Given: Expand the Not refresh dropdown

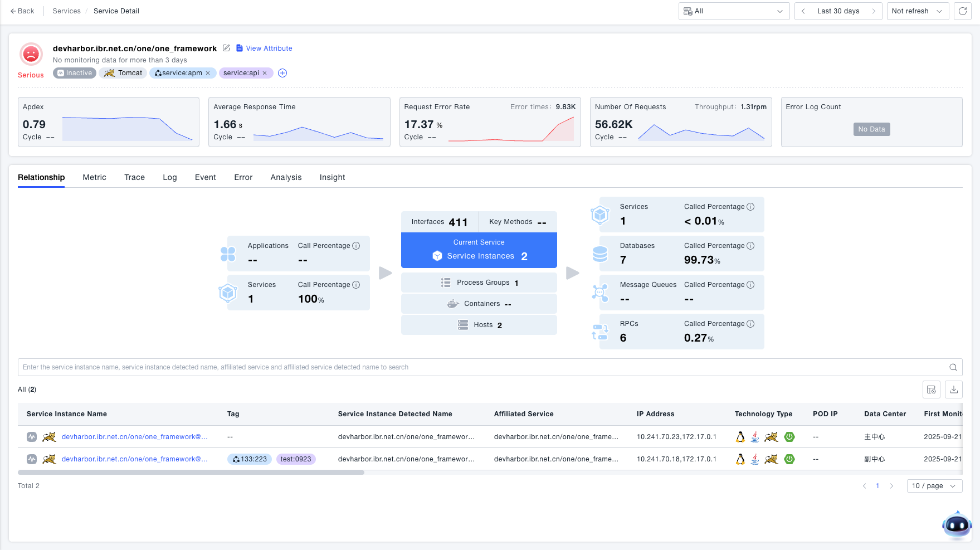Looking at the screenshot, I should [917, 11].
